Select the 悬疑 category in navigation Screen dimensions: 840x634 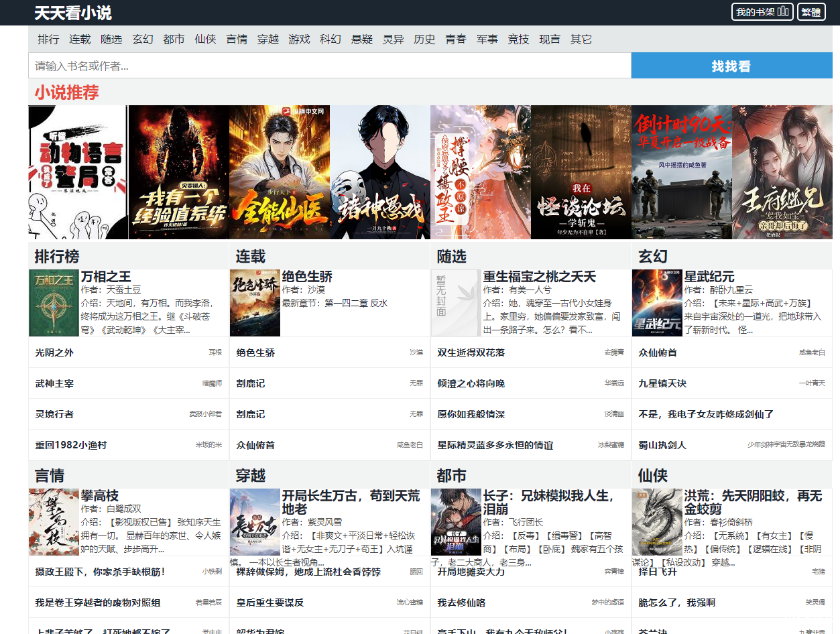coord(361,40)
